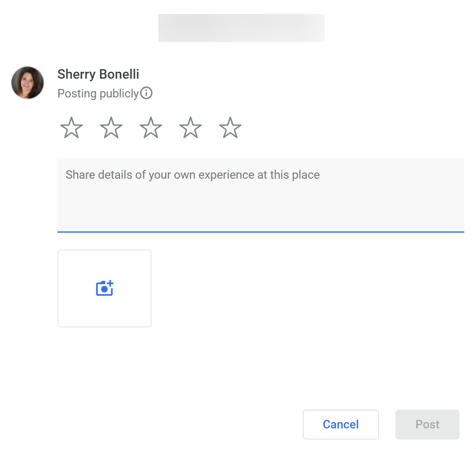
Task: Select the second rating star
Action: tap(111, 128)
